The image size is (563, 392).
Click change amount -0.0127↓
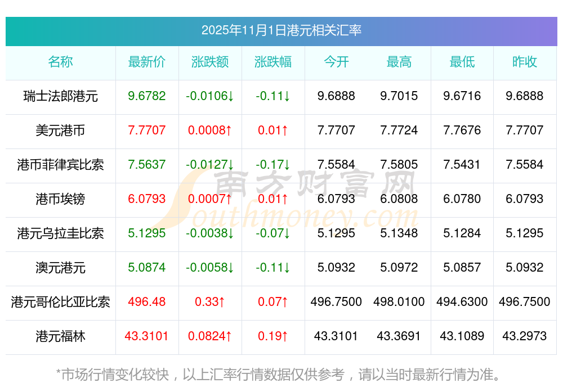coord(209,164)
